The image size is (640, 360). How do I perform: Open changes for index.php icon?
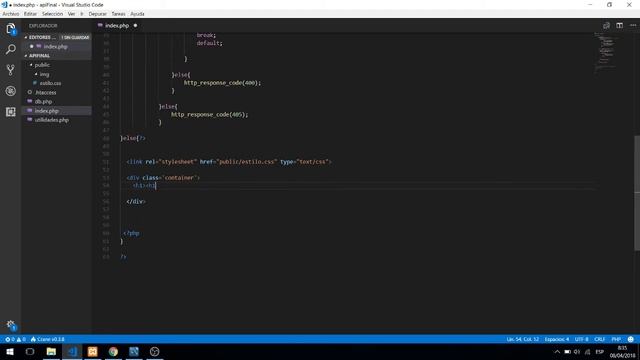tap(606, 25)
